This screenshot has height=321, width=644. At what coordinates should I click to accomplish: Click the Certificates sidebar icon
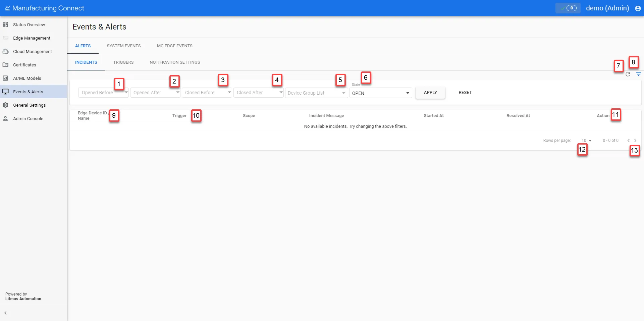click(x=5, y=65)
